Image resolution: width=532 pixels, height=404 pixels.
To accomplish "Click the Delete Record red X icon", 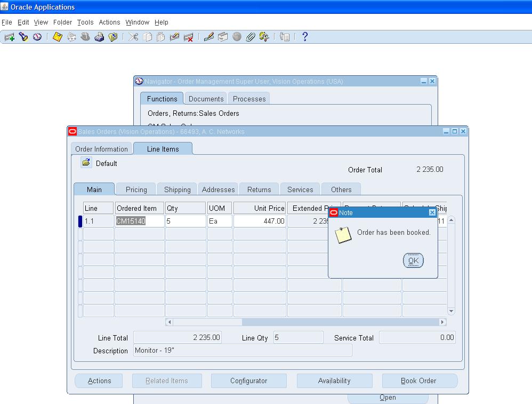I will (188, 37).
